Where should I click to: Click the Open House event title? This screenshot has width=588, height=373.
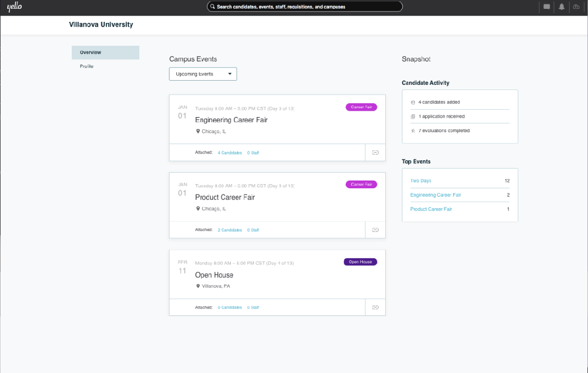tap(214, 275)
